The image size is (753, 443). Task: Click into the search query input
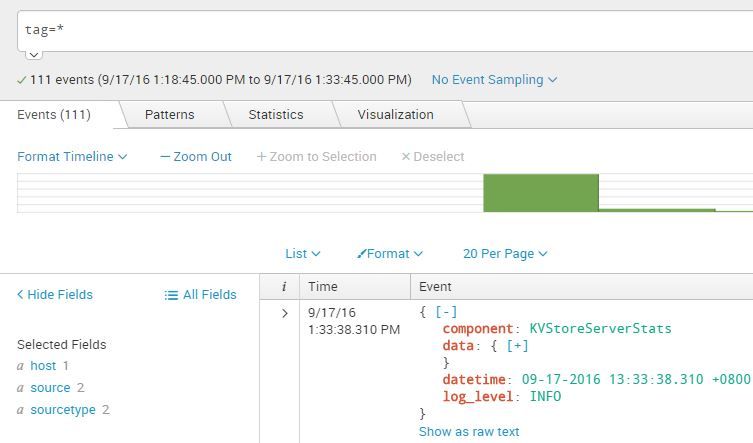(380, 30)
